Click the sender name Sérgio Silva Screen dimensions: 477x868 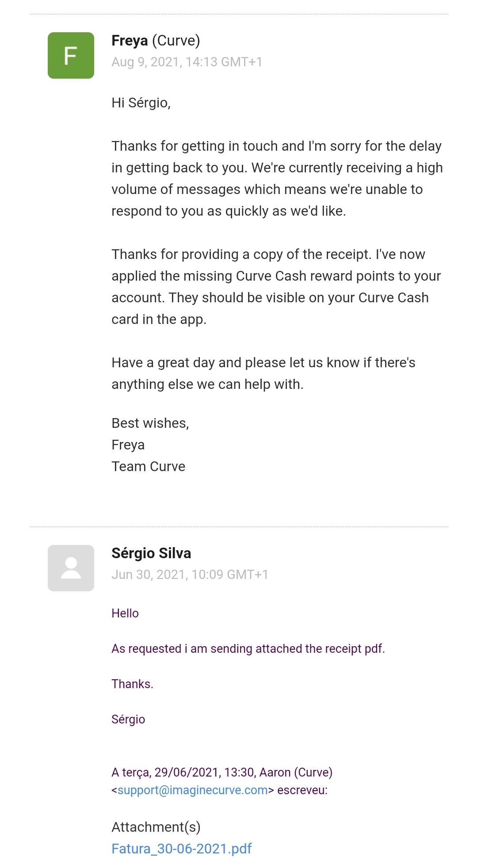(151, 553)
